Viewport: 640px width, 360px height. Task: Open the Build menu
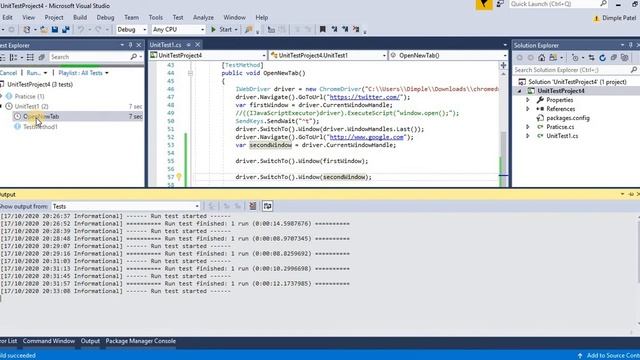click(x=80, y=18)
